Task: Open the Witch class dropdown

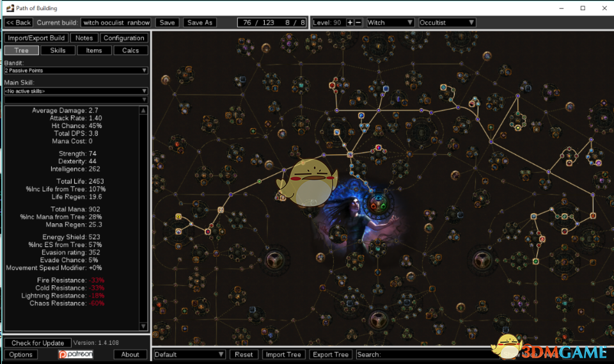Action: (391, 22)
